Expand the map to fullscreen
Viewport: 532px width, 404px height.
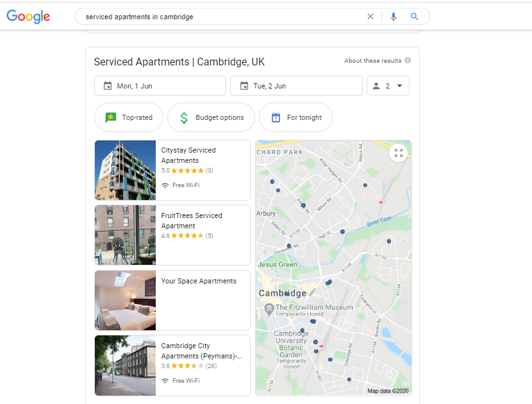click(x=398, y=153)
